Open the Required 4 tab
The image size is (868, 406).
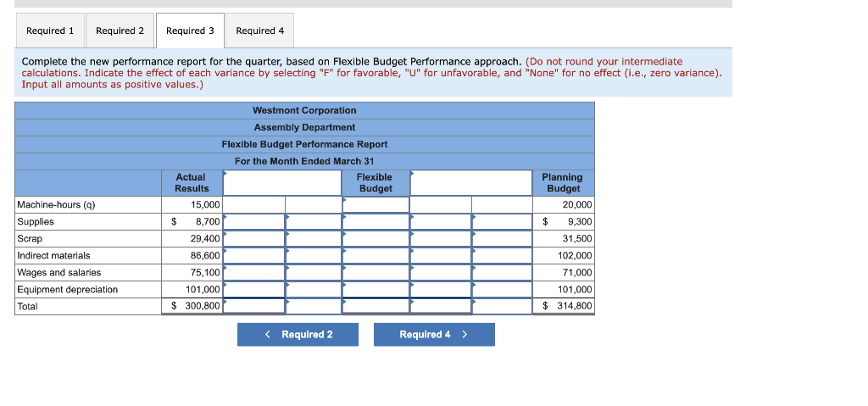tap(259, 31)
